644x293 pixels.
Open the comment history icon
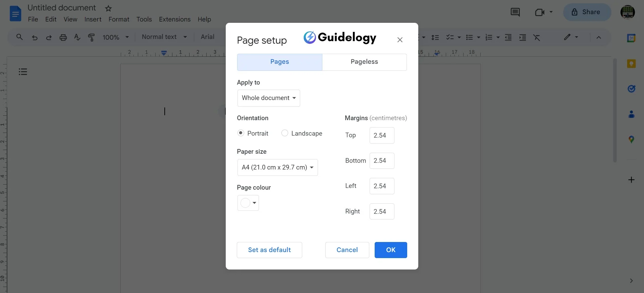[x=515, y=12]
